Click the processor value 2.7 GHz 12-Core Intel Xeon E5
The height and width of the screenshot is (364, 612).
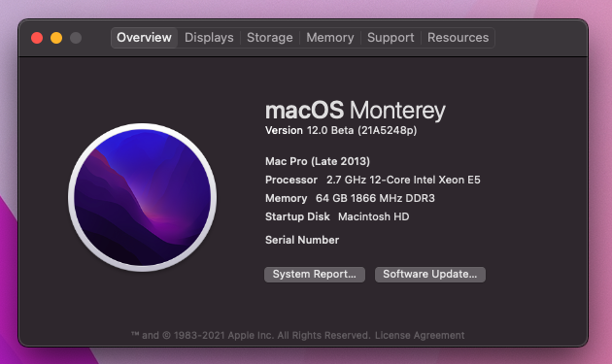[403, 180]
